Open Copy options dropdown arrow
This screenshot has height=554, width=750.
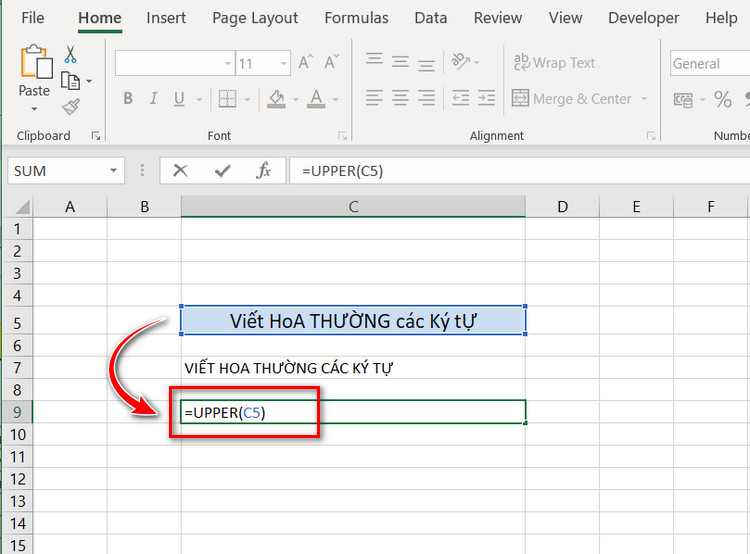click(x=89, y=81)
